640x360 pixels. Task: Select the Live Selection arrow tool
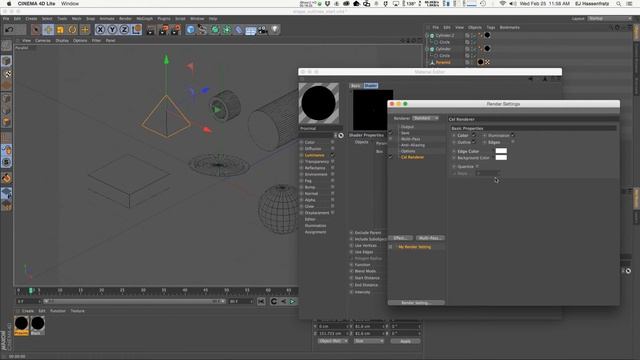[36, 29]
